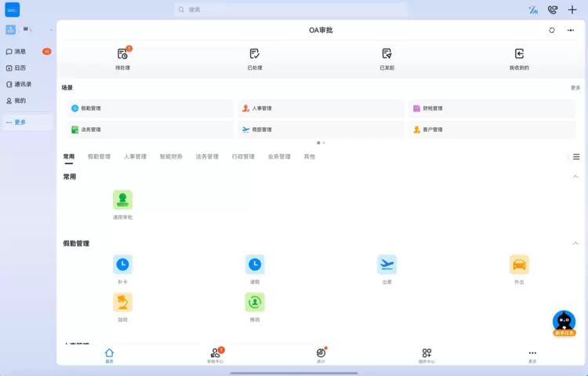The width and height of the screenshot is (588, 376).
Task: Start a 补卡 card replacement request
Action: pos(122,265)
